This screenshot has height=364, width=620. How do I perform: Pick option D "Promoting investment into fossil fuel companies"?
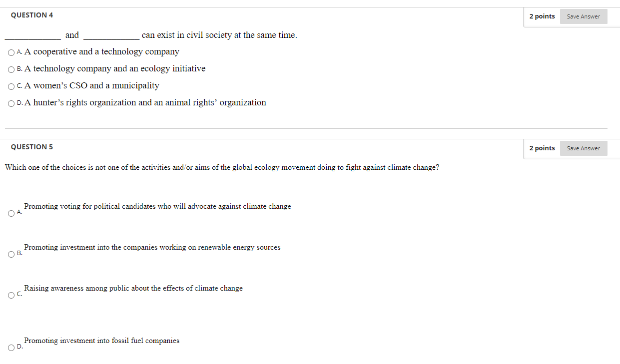11,347
